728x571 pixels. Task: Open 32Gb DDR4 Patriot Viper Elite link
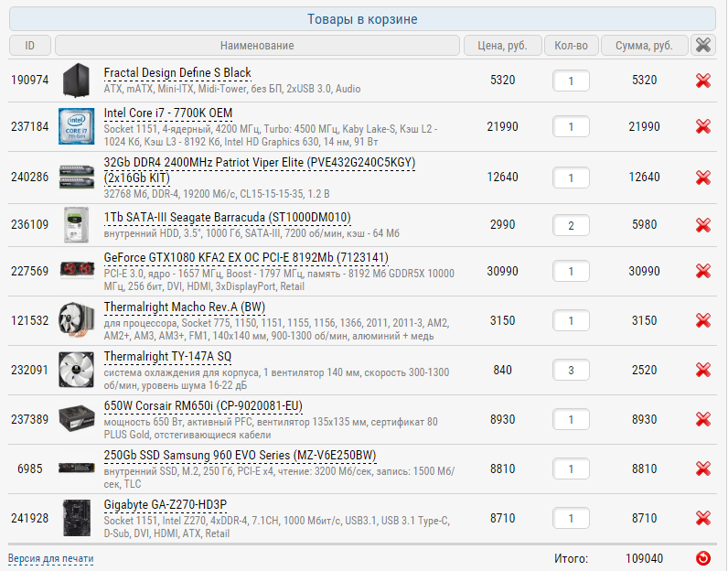point(260,170)
